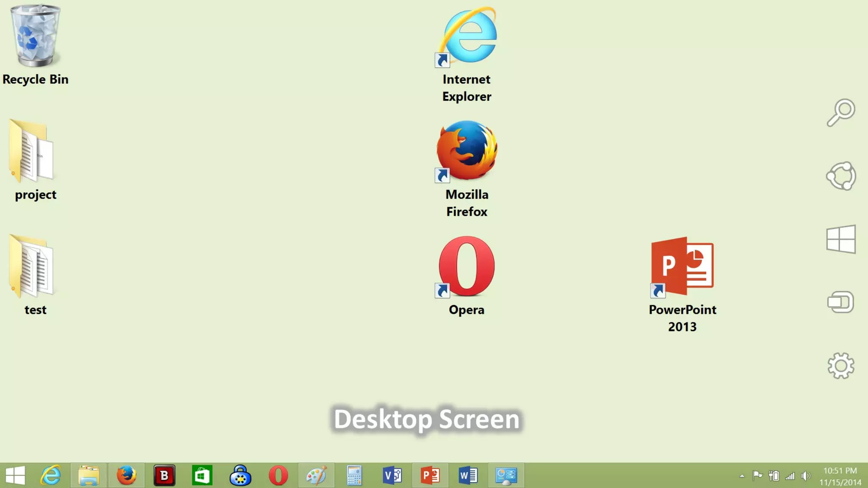The width and height of the screenshot is (868, 488).
Task: Select the Mozilla Firefox desktop shortcut
Action: (x=467, y=151)
